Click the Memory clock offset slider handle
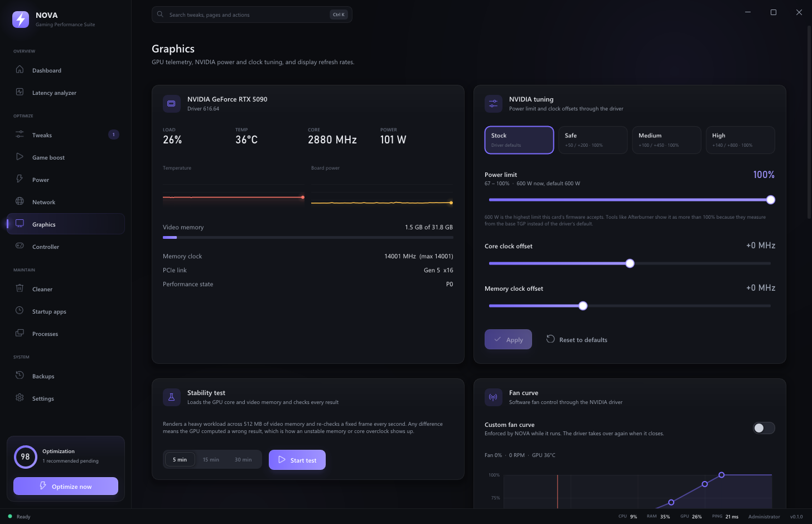 tap(583, 306)
